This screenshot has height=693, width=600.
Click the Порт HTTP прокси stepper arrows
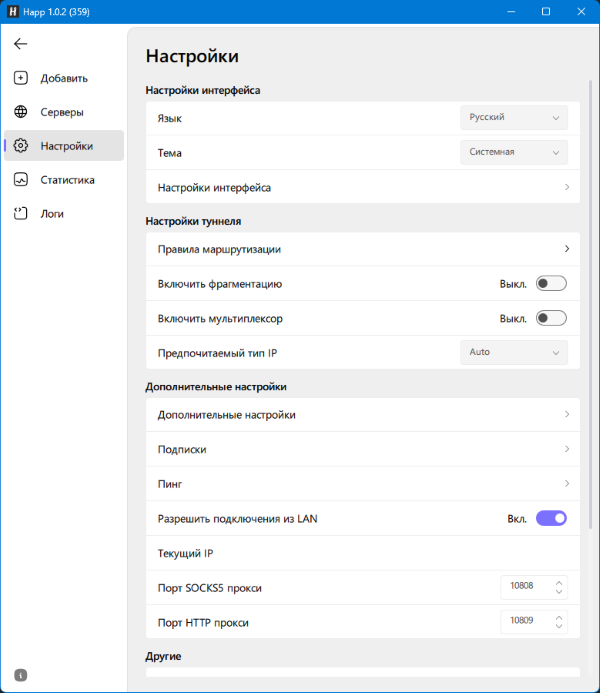coord(559,621)
